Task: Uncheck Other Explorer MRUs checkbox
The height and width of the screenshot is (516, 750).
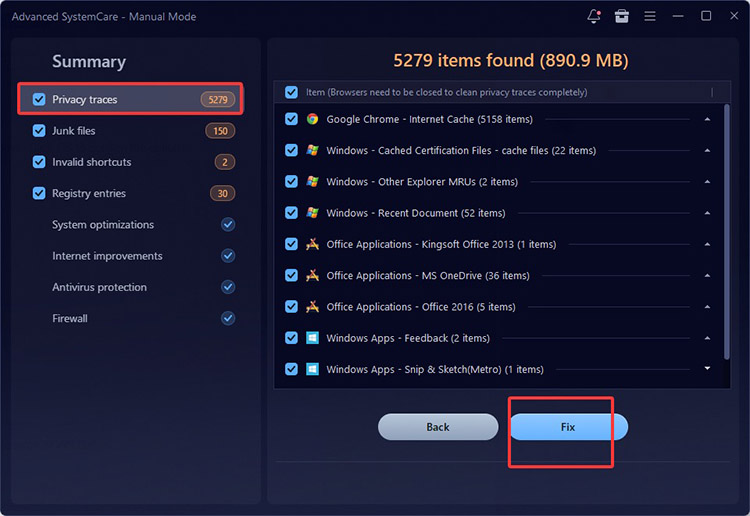Action: [291, 182]
